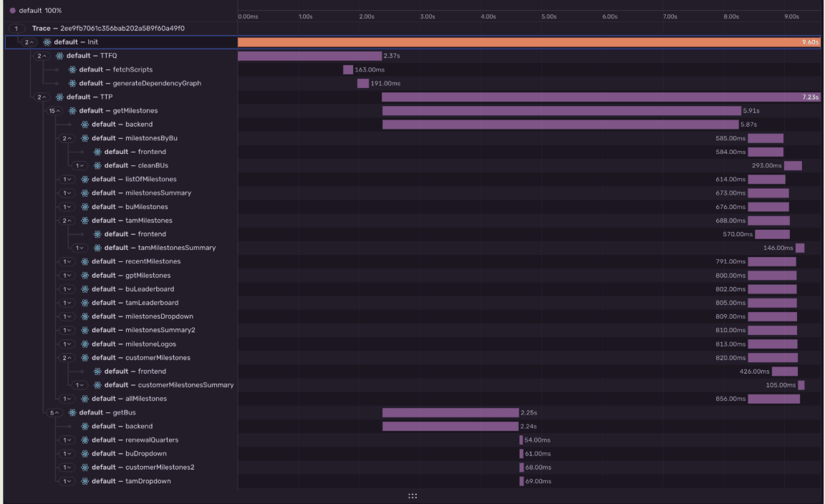Click the React icon next to buLeaderboard

85,289
